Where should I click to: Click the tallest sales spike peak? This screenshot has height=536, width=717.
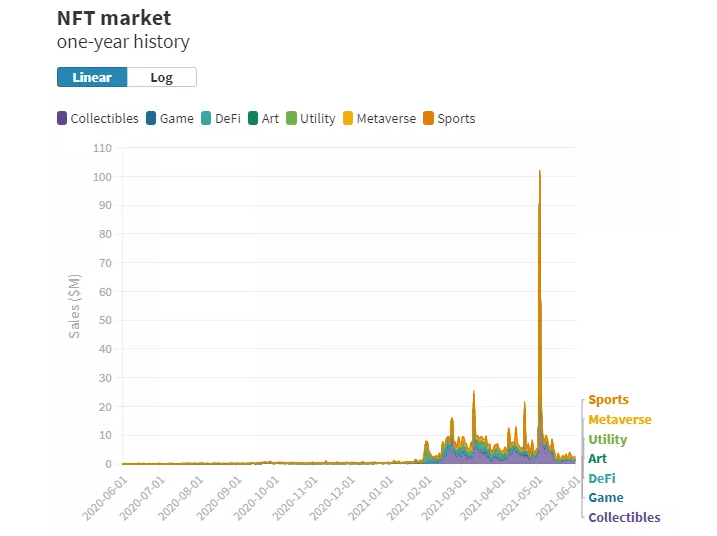tap(540, 172)
